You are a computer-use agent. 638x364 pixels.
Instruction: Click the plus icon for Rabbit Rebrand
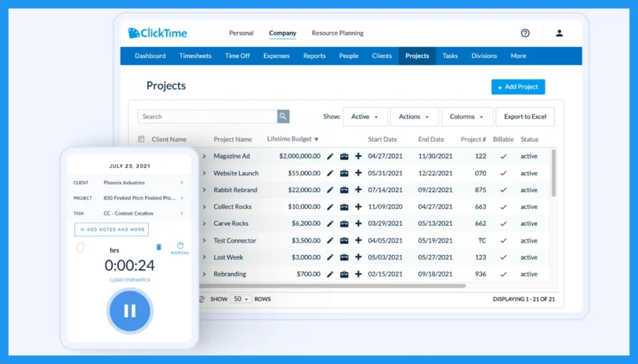358,190
